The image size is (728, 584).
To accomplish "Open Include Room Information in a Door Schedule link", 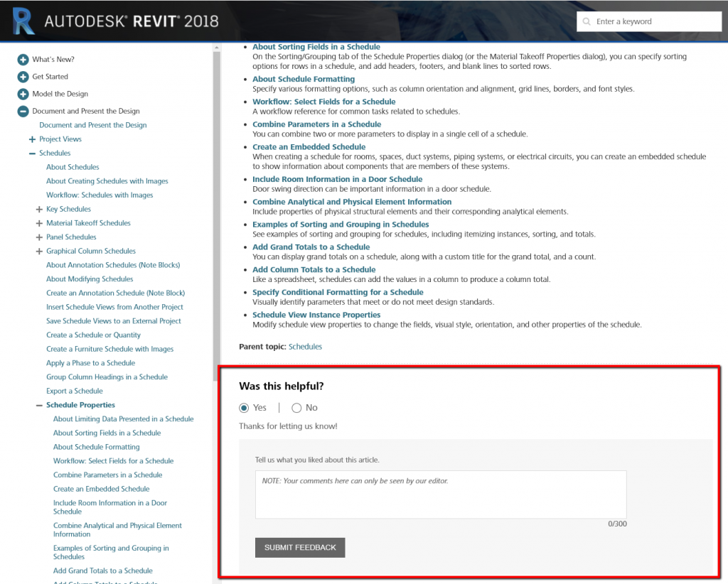I will click(x=338, y=179).
